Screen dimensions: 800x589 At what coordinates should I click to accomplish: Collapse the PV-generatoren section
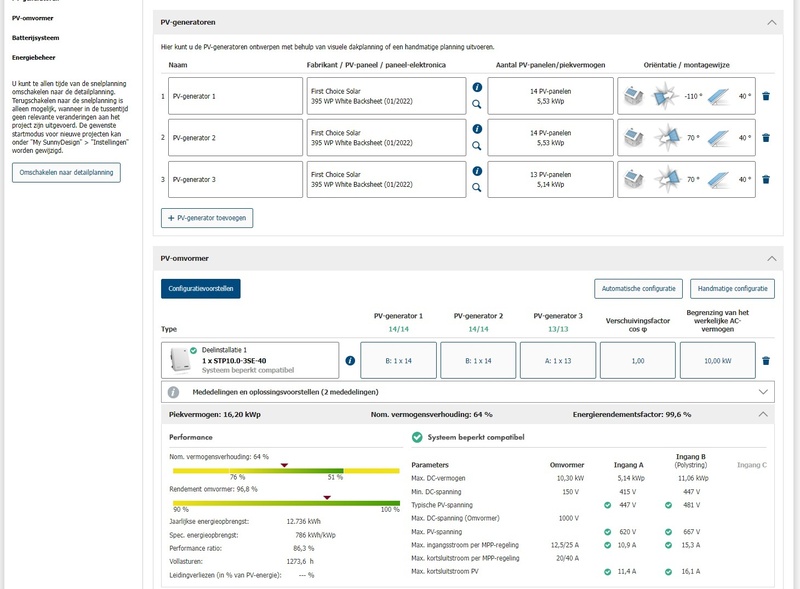pos(771,21)
